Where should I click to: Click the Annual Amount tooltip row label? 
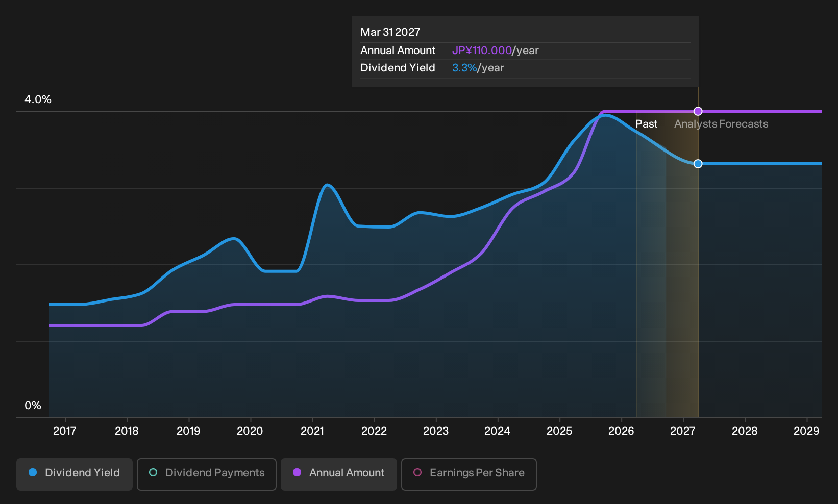(x=398, y=51)
